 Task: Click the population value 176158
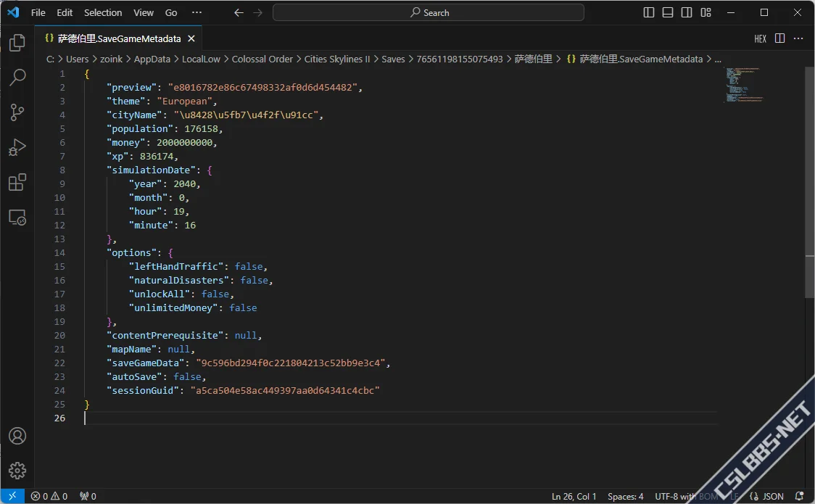point(201,129)
